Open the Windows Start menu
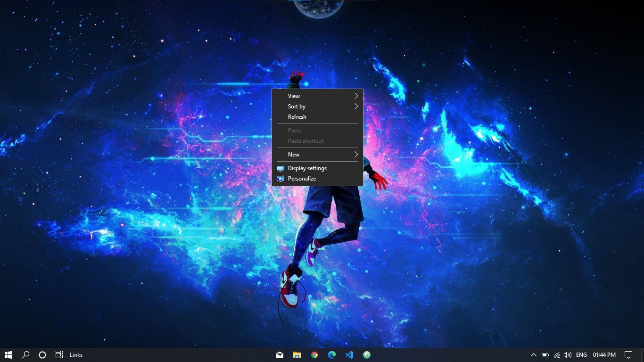Screen dimensions: 644x362 click(x=8, y=355)
